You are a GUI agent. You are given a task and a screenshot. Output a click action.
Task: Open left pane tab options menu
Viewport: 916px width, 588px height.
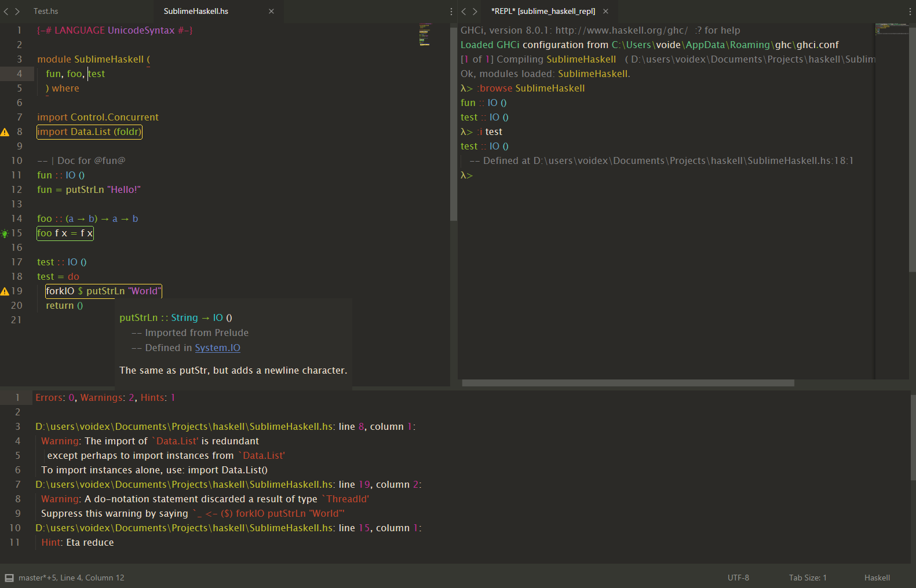tap(451, 11)
